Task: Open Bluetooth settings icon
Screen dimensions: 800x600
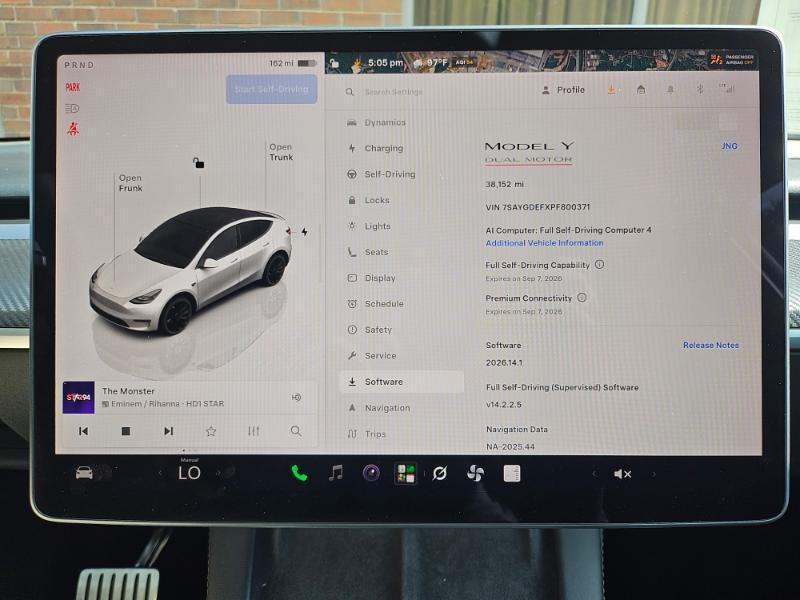Action: [x=700, y=89]
